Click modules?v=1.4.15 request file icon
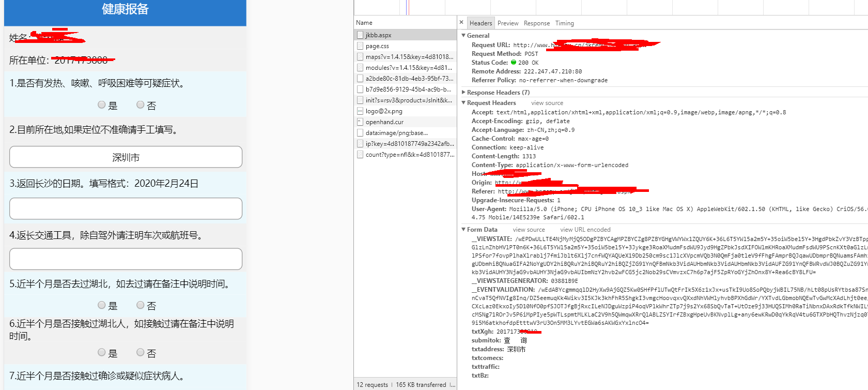 tap(360, 68)
